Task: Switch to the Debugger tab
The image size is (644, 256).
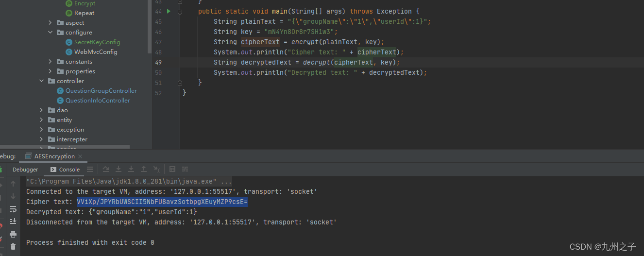Action: [25, 170]
